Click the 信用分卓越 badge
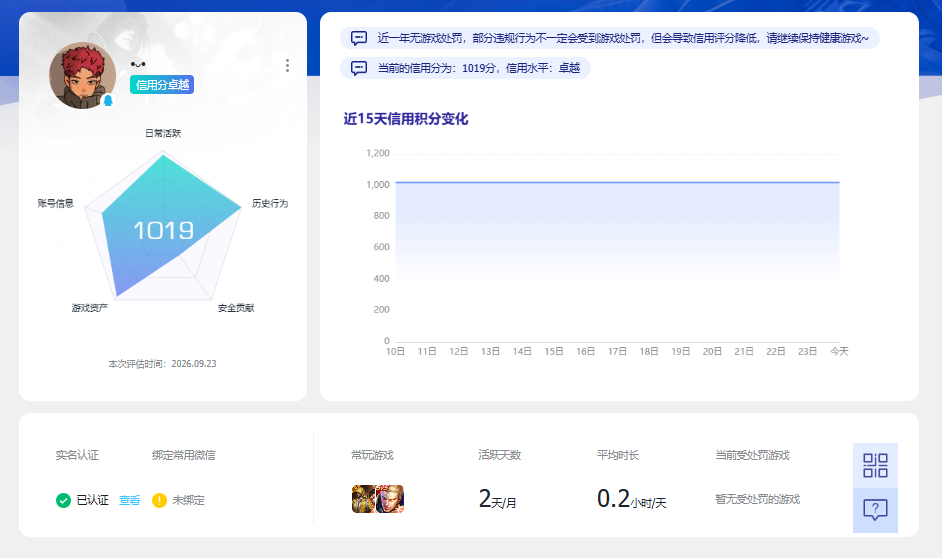The image size is (942, 558). coord(162,85)
